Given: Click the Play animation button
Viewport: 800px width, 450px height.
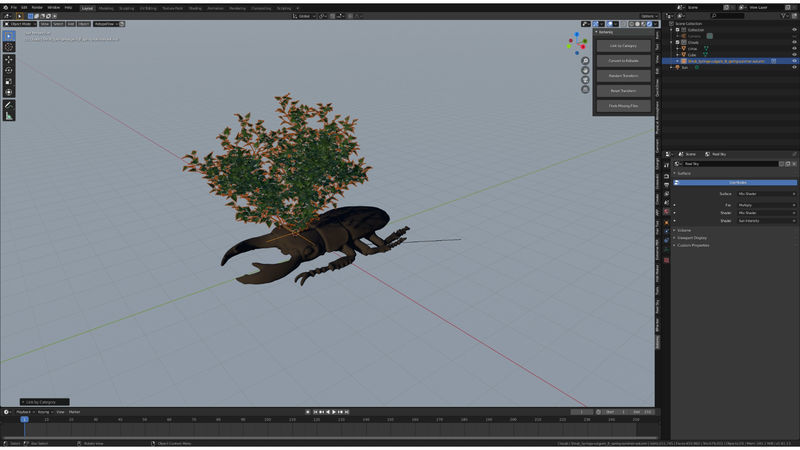Looking at the screenshot, I should (334, 412).
